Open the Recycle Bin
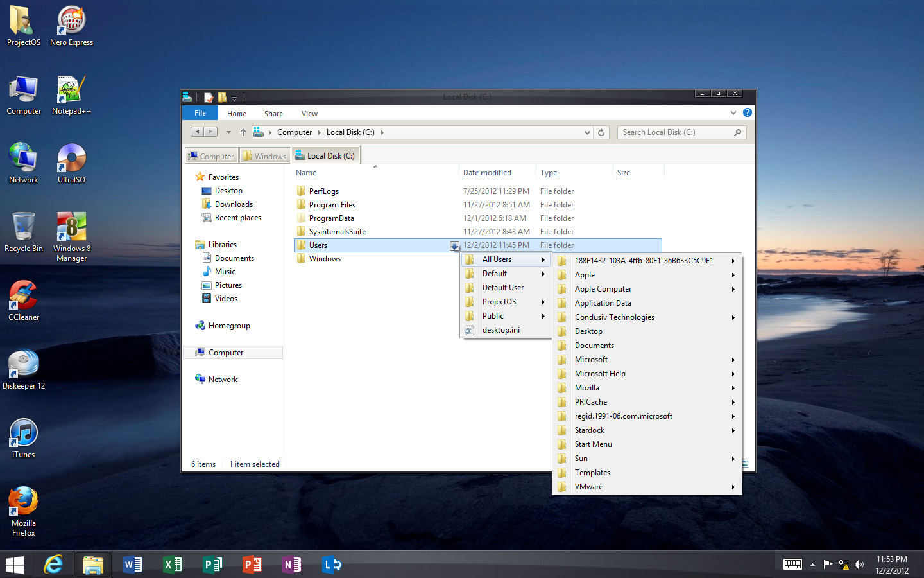This screenshot has height=578, width=924. click(x=23, y=230)
